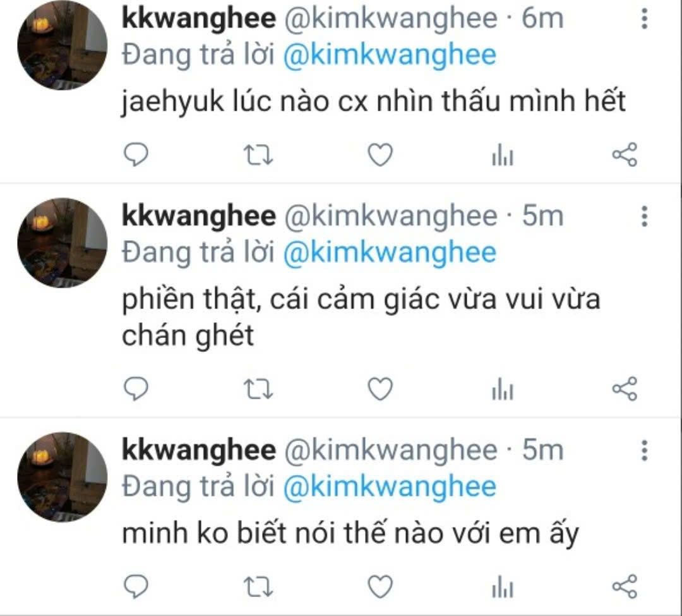
Task: Retweet the 'phiền thật' tweet
Action: tap(258, 389)
